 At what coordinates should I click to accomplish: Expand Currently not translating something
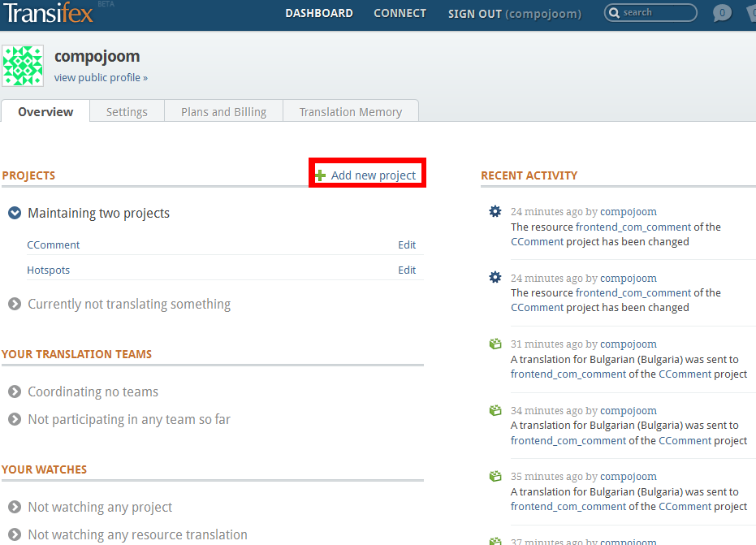(15, 304)
